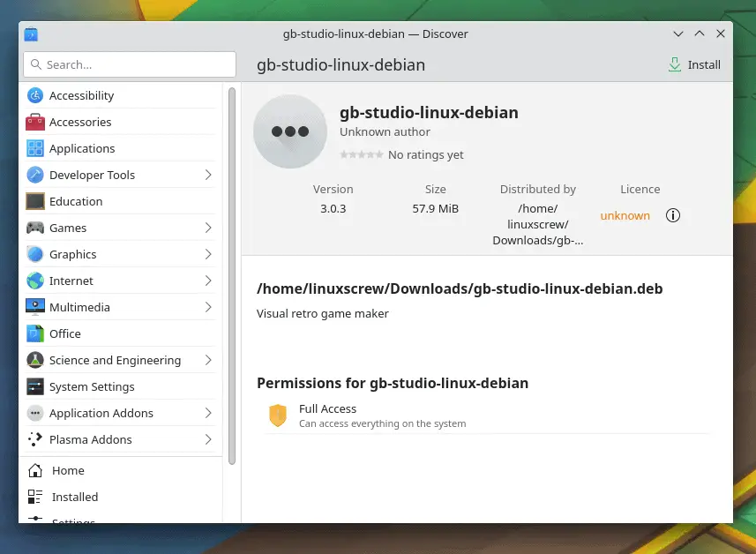Image resolution: width=756 pixels, height=554 pixels.
Task: Click the Games controller icon
Action: click(35, 228)
